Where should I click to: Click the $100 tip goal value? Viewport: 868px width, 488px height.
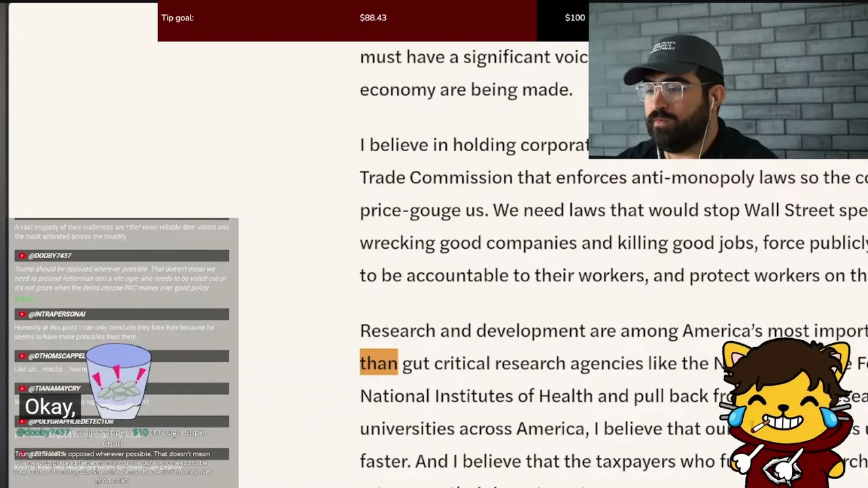pos(575,18)
